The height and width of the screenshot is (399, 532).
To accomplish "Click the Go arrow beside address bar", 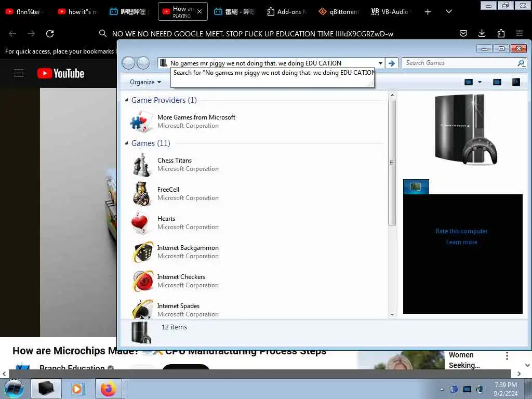I will click(392, 63).
